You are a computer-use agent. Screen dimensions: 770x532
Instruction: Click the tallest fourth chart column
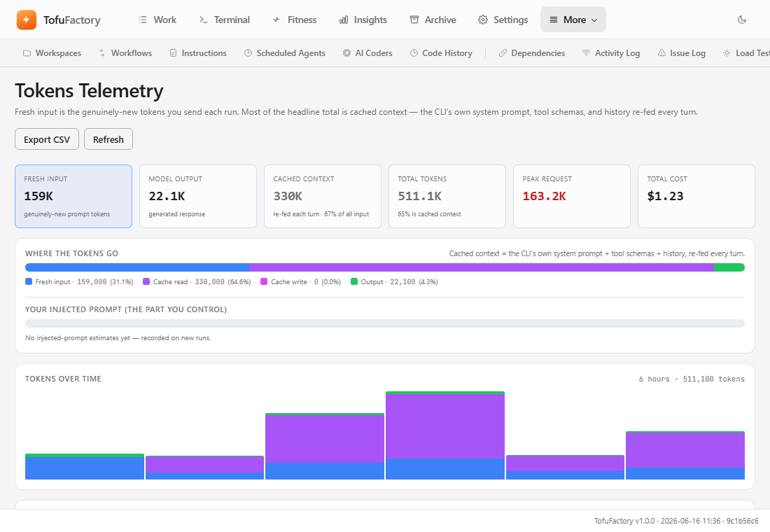[x=445, y=435]
